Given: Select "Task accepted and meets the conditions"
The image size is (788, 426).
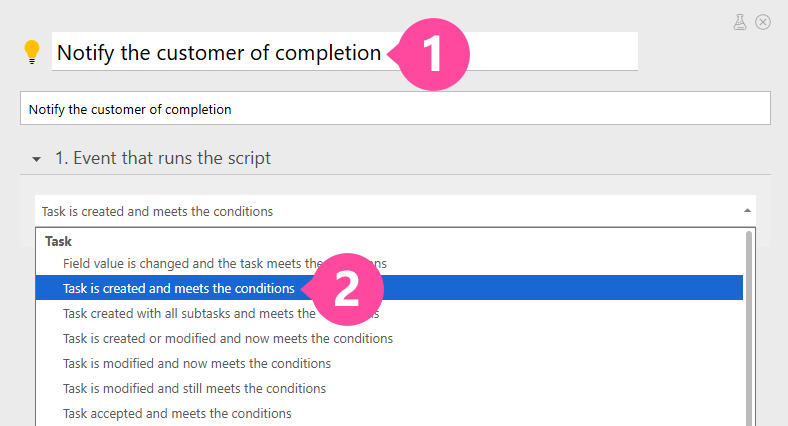Looking at the screenshot, I should tap(177, 413).
